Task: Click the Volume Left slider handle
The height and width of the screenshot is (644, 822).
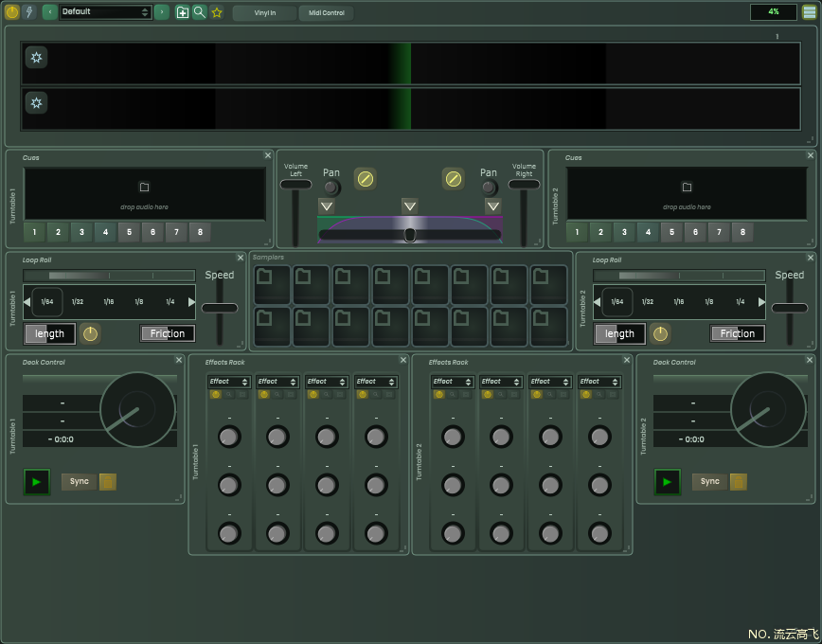Action: tap(295, 185)
